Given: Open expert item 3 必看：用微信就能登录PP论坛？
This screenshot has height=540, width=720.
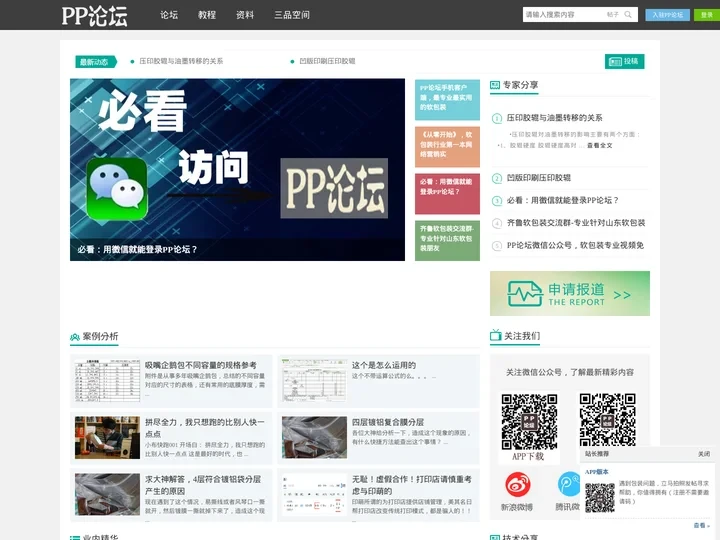Looking at the screenshot, I should pyautogui.click(x=562, y=200).
